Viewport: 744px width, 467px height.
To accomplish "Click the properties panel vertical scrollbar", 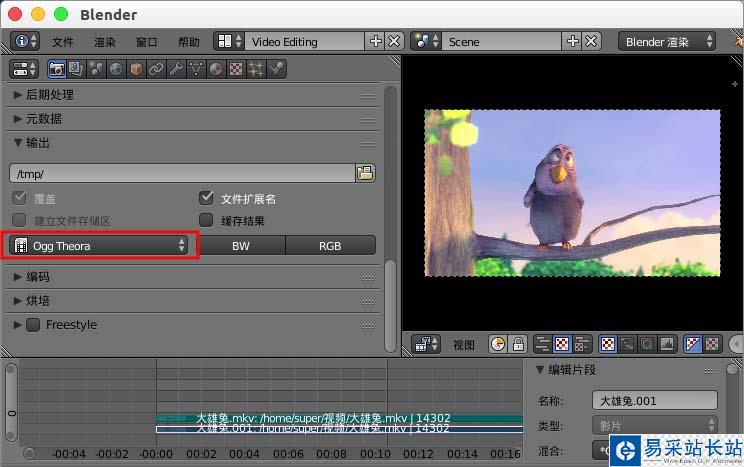I will click(391, 306).
